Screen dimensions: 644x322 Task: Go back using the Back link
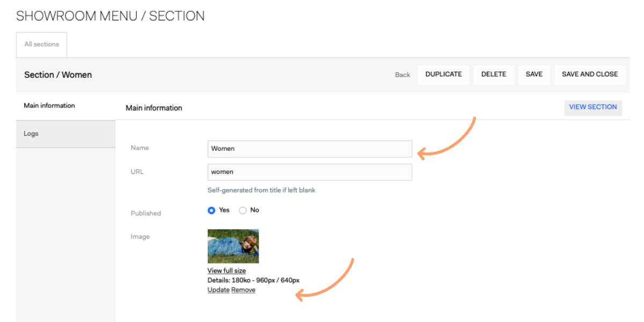[402, 75]
